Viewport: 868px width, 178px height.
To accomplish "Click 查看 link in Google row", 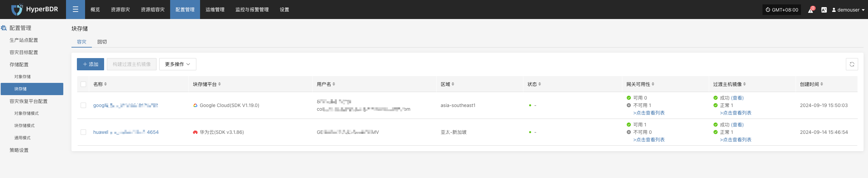I will [737, 98].
